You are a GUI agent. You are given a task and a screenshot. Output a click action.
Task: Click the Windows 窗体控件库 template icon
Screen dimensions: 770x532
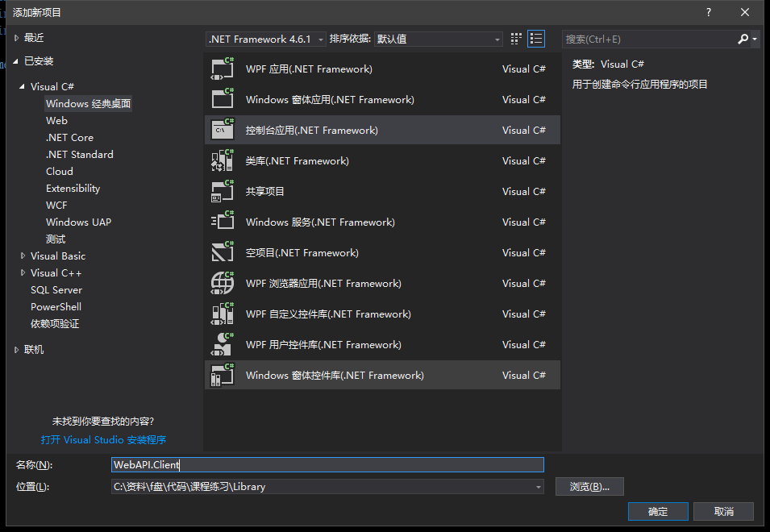[223, 376]
